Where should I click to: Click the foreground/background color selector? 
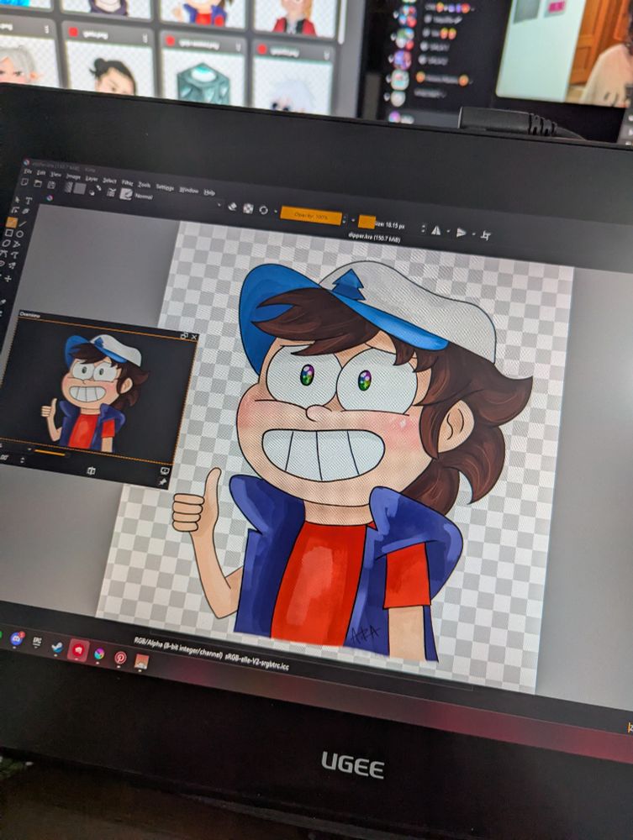click(94, 191)
